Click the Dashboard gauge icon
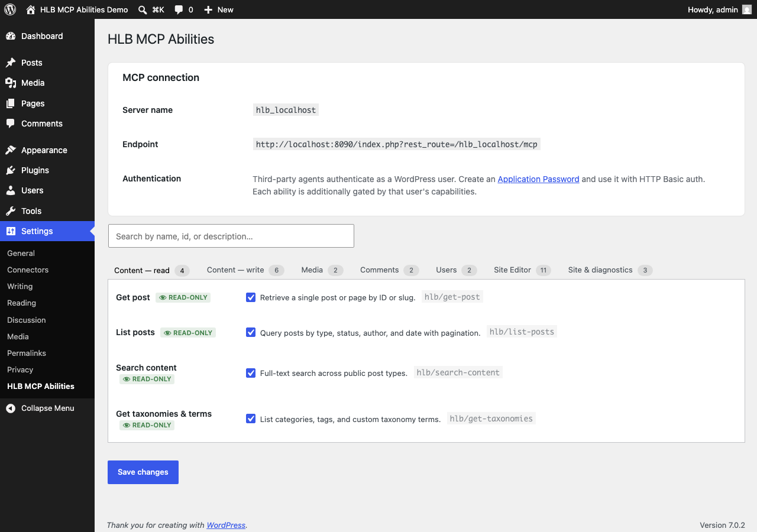The image size is (757, 532). pyautogui.click(x=11, y=36)
